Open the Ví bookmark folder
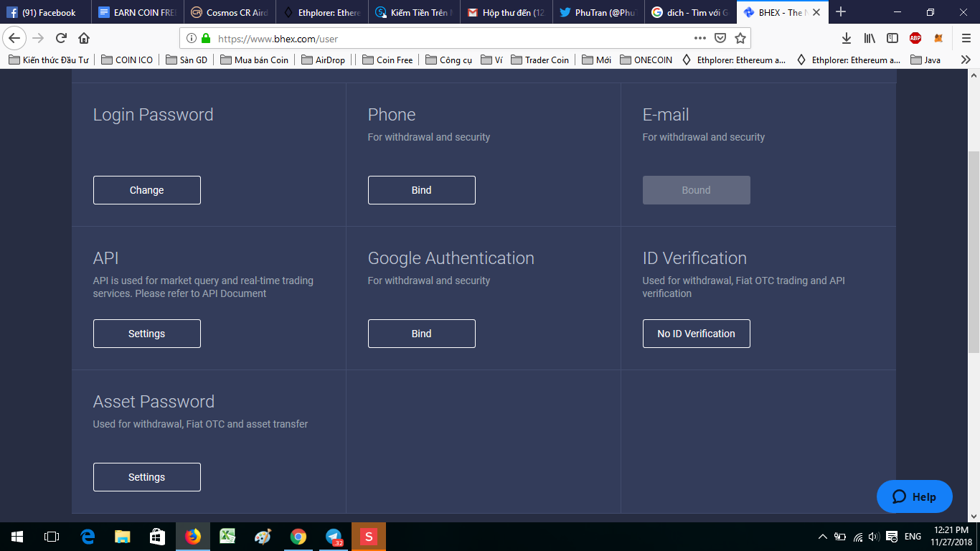 (491, 60)
